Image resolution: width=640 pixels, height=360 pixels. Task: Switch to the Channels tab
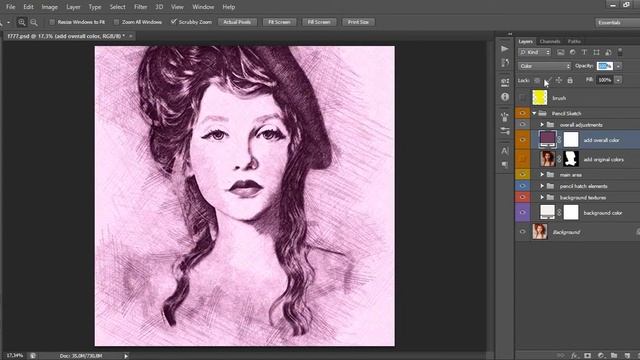click(550, 41)
